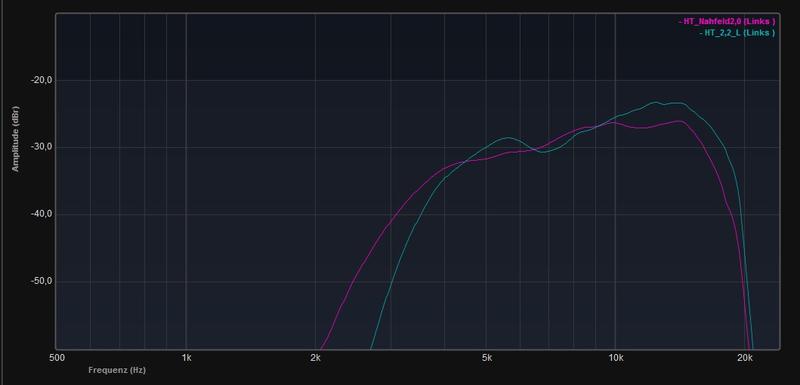Screen dimensions: 800x385
Task: Click the 10k frequency tick label
Action: [615, 358]
